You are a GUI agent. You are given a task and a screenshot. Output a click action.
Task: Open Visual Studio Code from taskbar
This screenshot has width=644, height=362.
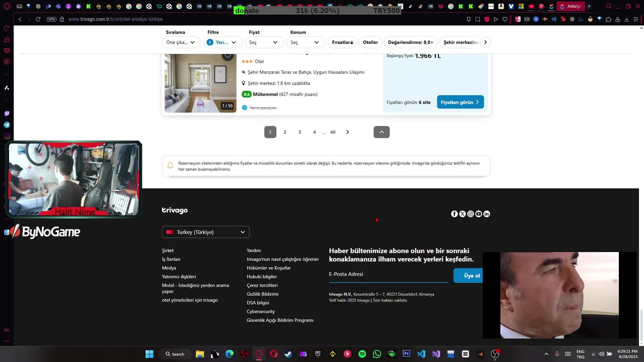(421, 354)
